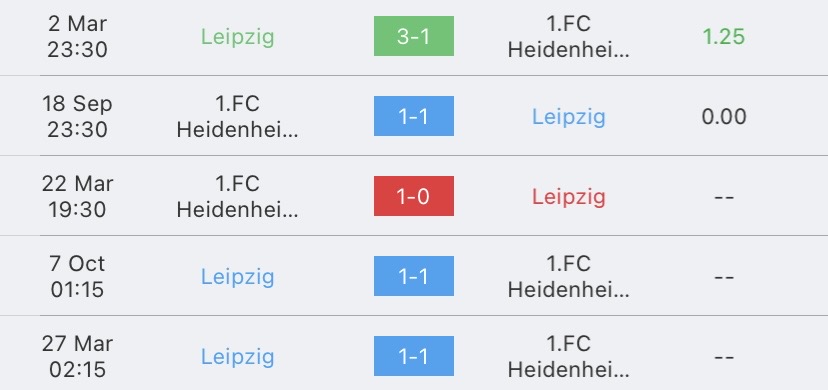Click the 7 Oct 01:15 date cell
Image resolution: width=828 pixels, height=390 pixels.
click(x=77, y=277)
